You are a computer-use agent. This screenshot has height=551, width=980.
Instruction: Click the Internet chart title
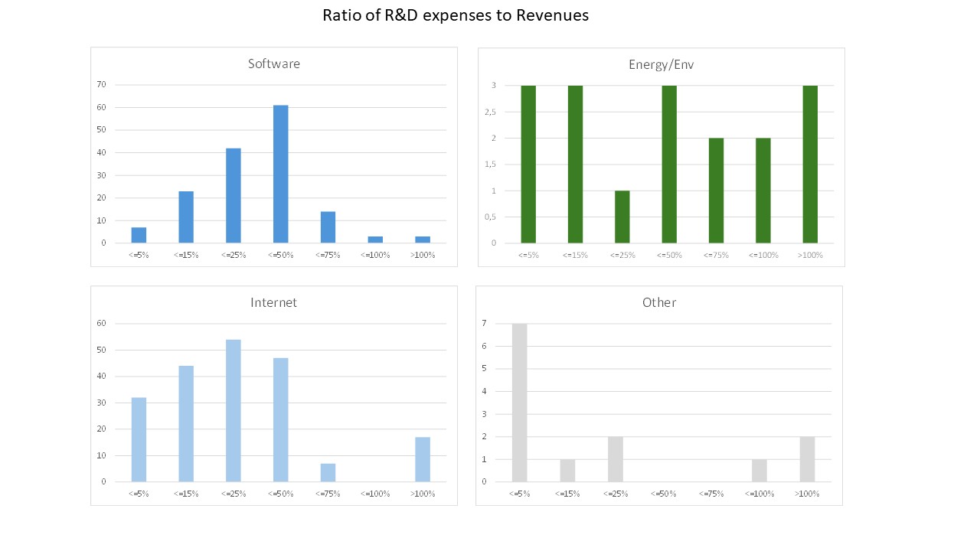pos(273,302)
